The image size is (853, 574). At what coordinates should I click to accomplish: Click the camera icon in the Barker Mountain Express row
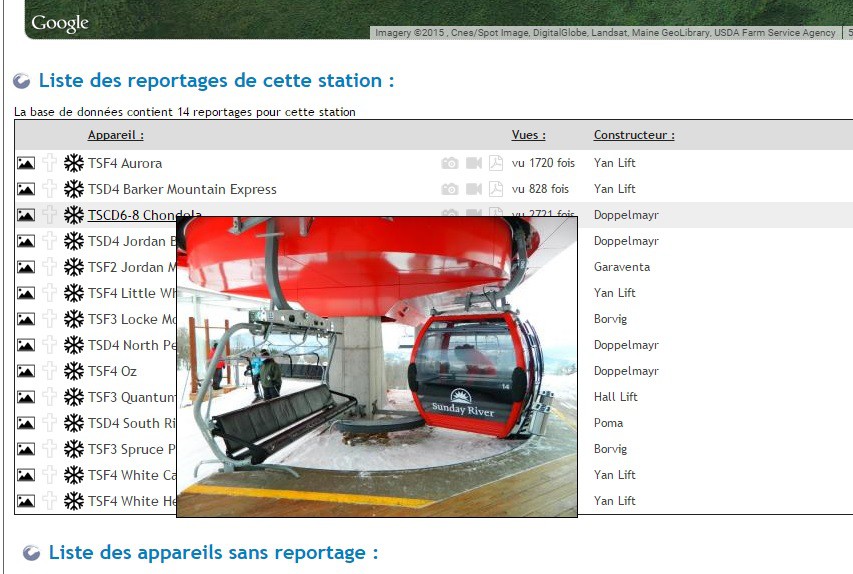point(449,189)
